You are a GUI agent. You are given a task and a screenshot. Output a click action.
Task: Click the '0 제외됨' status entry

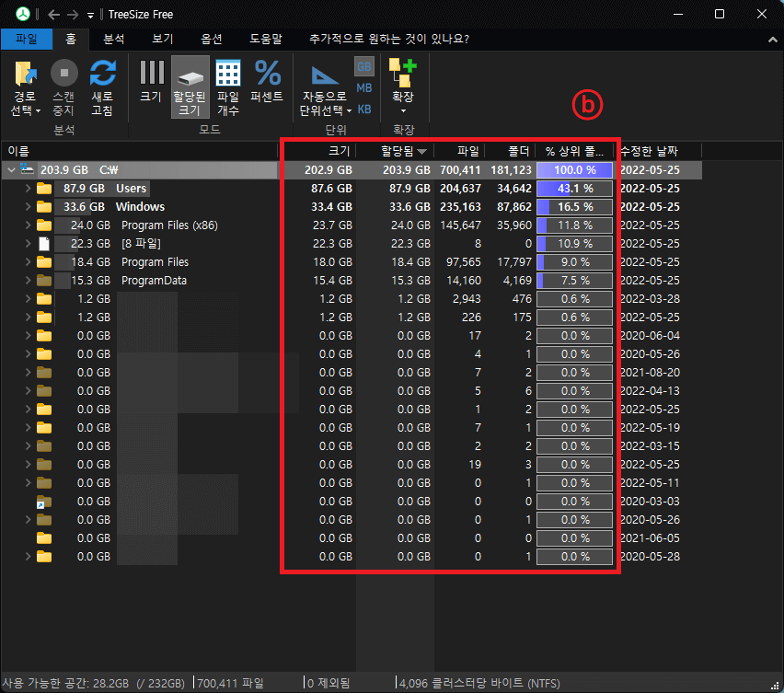[329, 683]
